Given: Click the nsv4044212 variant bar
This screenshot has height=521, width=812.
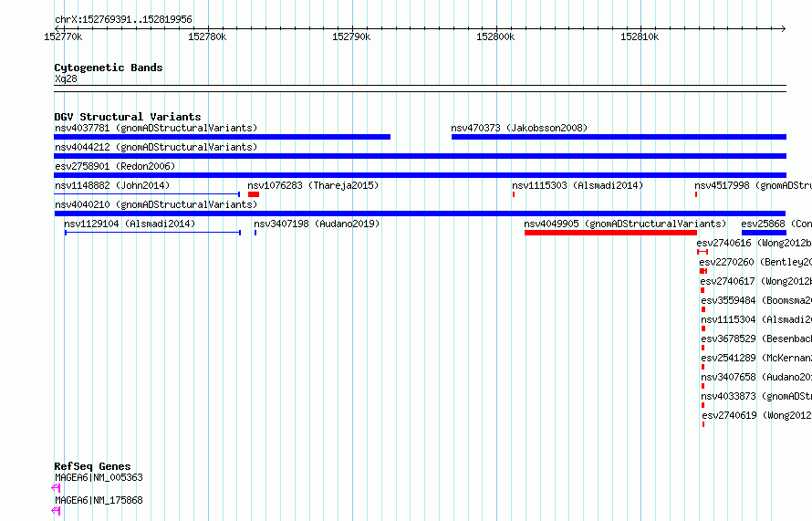Looking at the screenshot, I should pyautogui.click(x=420, y=156).
